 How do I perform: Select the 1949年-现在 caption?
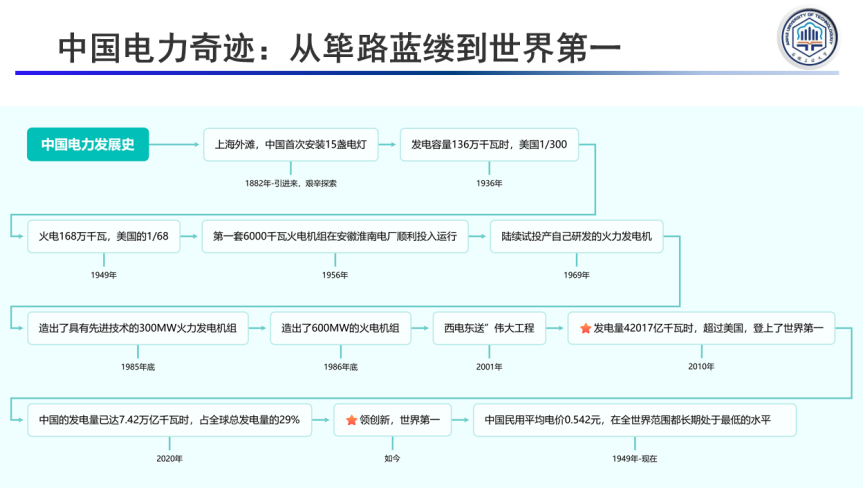coord(634,458)
